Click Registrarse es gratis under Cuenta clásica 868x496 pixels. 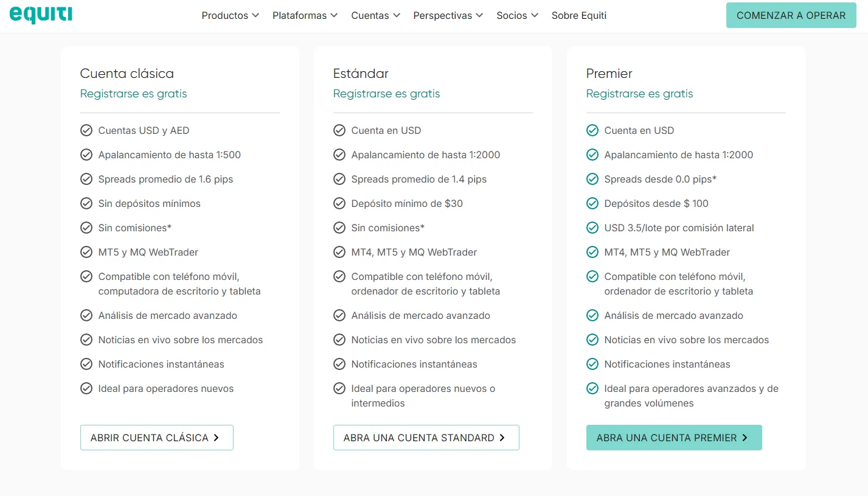click(x=134, y=94)
